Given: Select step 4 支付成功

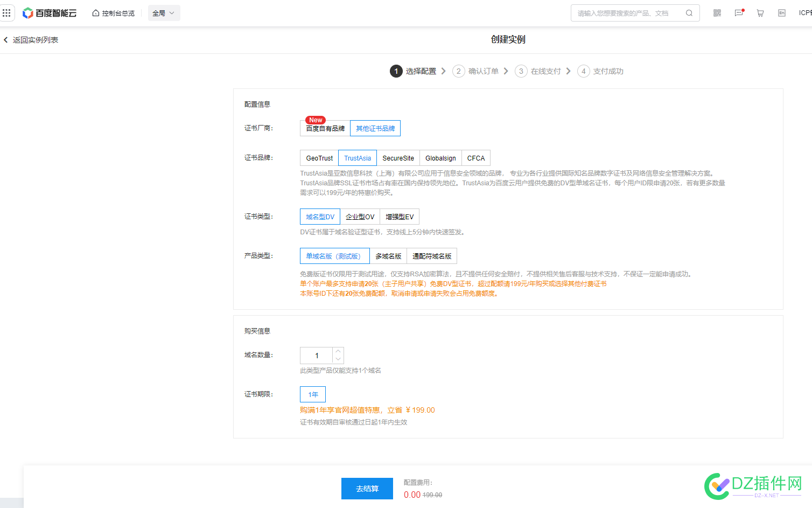Looking at the screenshot, I should 600,71.
